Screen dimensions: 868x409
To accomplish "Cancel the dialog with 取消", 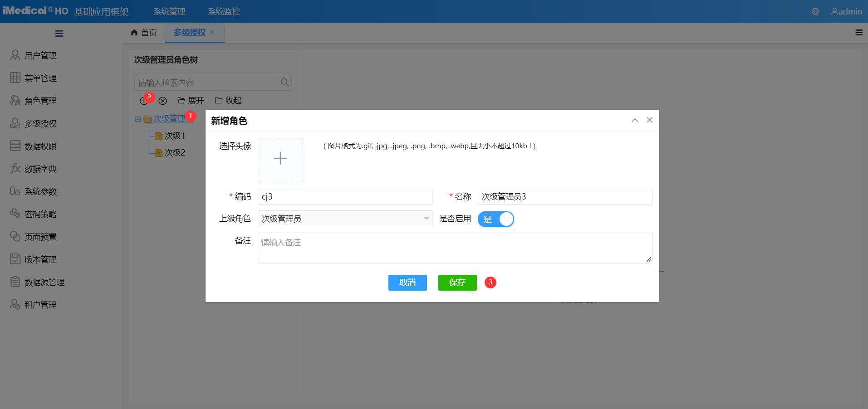I will point(407,282).
